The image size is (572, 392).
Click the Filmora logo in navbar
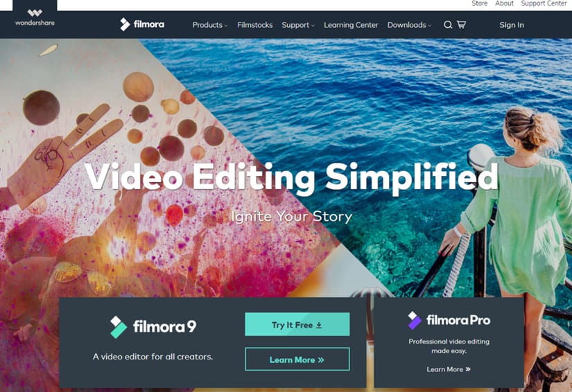(x=142, y=24)
